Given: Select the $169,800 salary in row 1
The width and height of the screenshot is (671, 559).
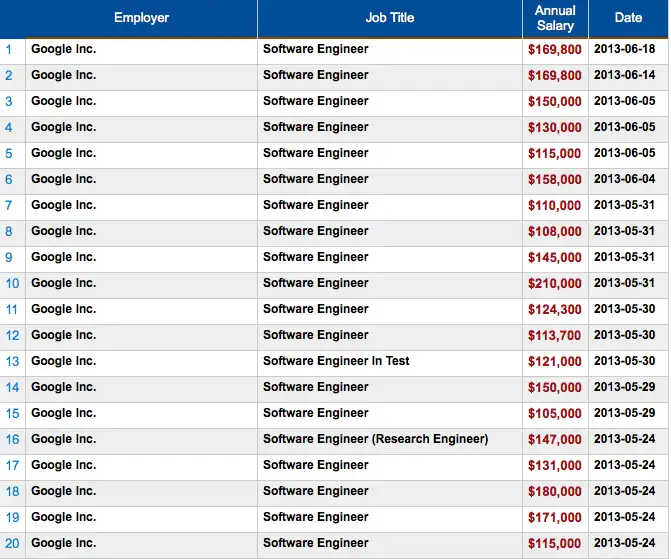Looking at the screenshot, I should [555, 50].
